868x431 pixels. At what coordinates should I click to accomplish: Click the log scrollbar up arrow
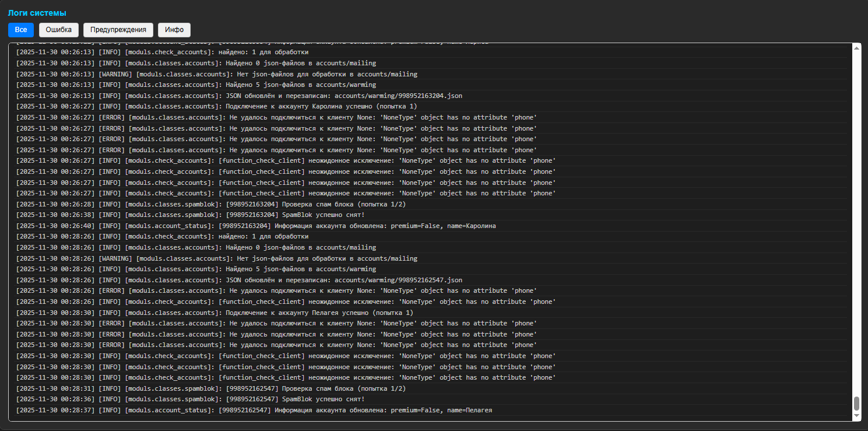(856, 48)
